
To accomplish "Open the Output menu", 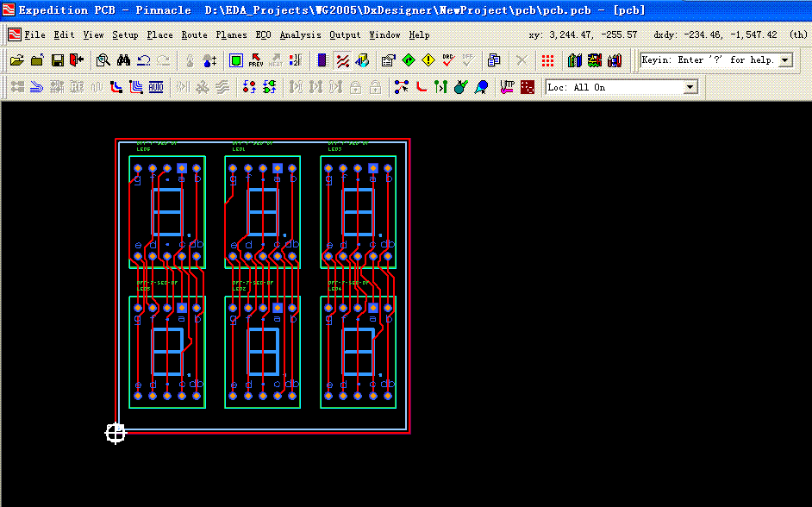I will point(345,34).
